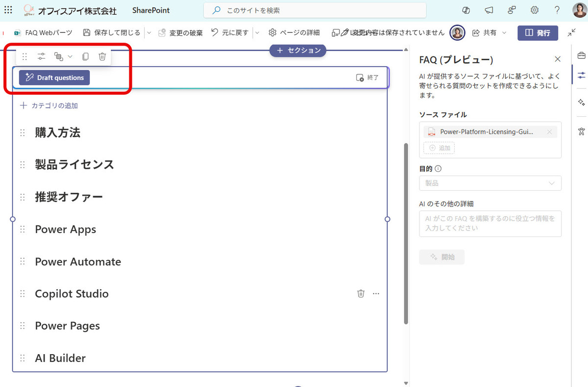Viewport: 588px width, 387px height.
Task: Open the accessibility figure icon in the right rail
Action: point(581,131)
